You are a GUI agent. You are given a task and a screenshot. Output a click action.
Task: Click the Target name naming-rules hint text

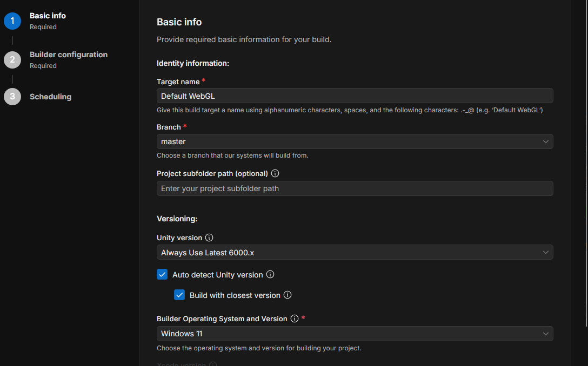pos(350,110)
